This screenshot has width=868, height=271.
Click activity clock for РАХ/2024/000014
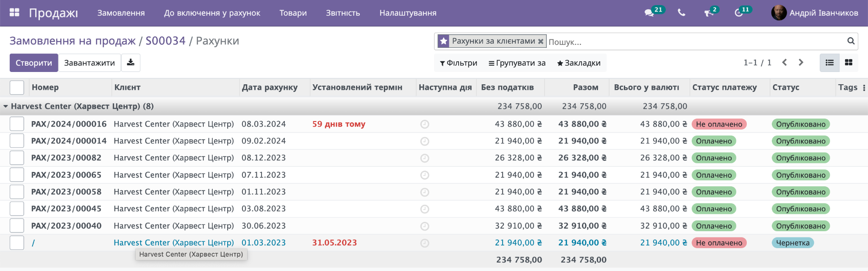click(425, 141)
